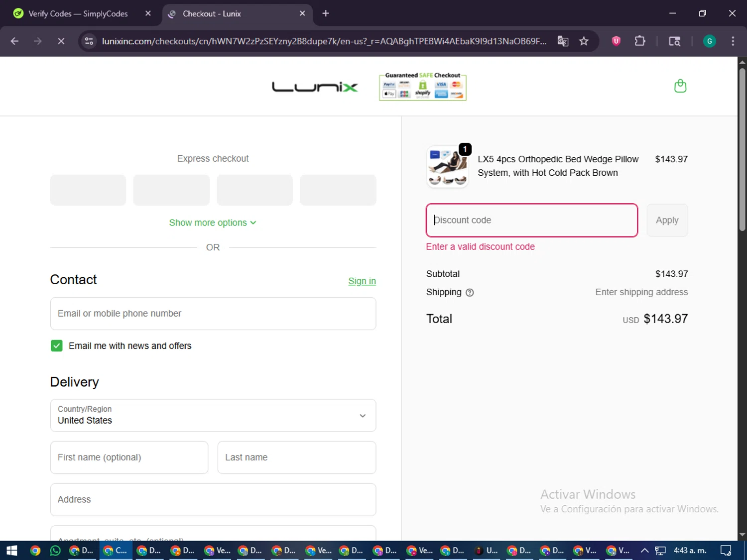Open the pinned Chrome taskbar icon
Viewport: 747px width, 560px height.
click(35, 551)
